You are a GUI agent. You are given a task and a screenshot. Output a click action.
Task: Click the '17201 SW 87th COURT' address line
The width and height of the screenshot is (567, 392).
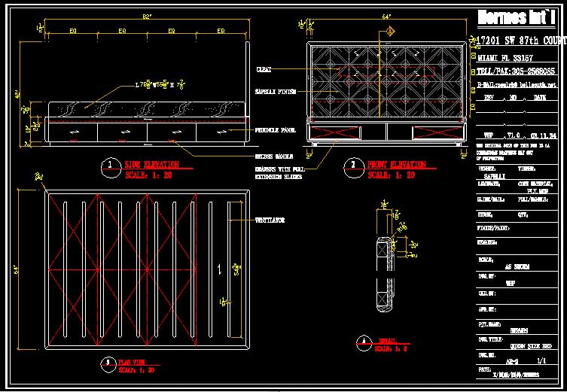[x=521, y=40]
